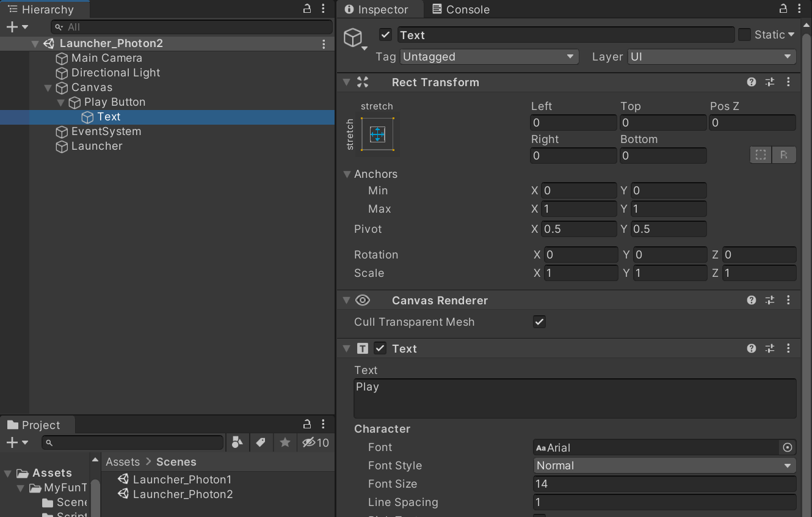This screenshot has height=517, width=812.
Task: Select the Canvas object
Action: coord(92,87)
